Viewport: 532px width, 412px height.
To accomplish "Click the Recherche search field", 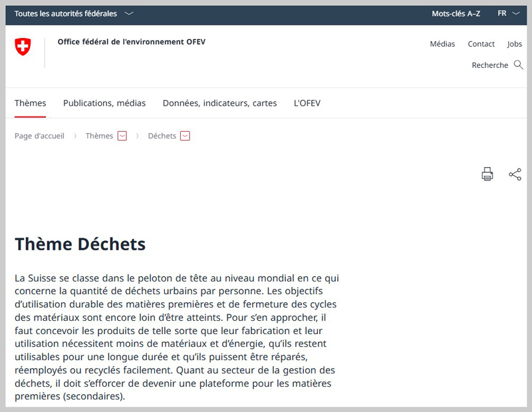I will [x=489, y=65].
